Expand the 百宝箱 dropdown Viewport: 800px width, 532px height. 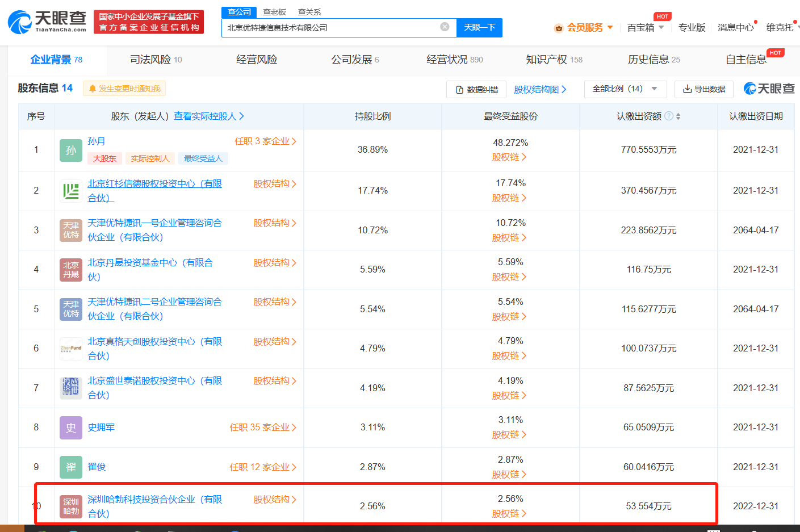point(645,27)
